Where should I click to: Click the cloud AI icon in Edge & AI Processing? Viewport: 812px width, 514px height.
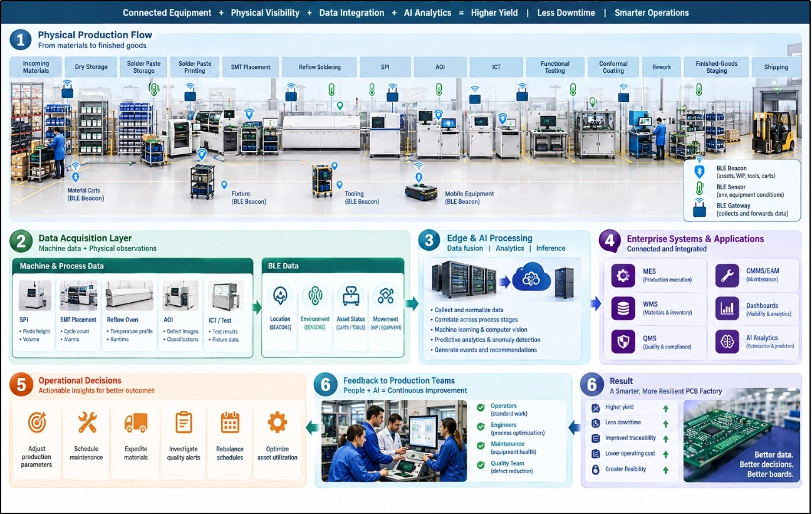coord(531,277)
